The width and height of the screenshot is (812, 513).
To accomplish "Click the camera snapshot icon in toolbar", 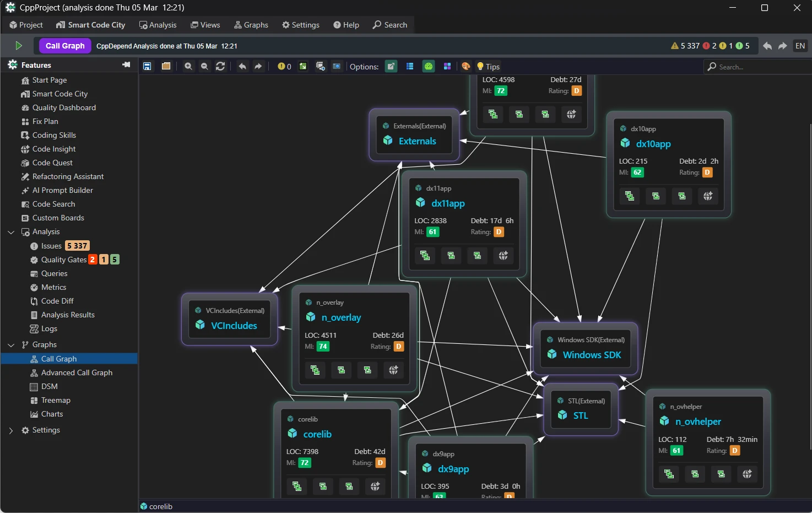I will pyautogui.click(x=337, y=66).
